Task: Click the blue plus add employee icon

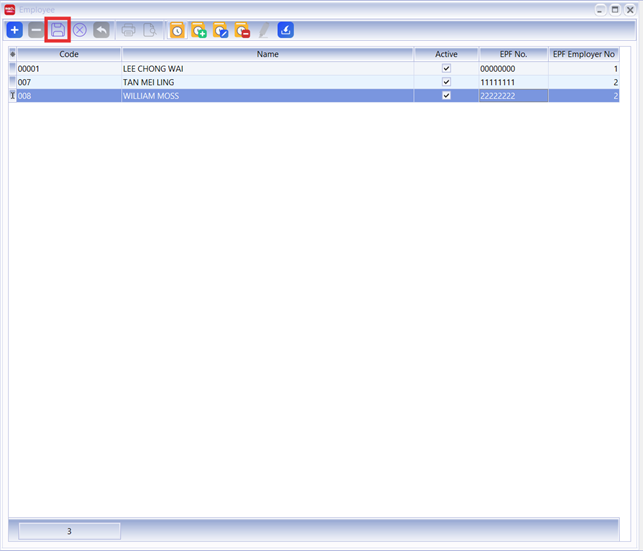Action: [x=15, y=31]
